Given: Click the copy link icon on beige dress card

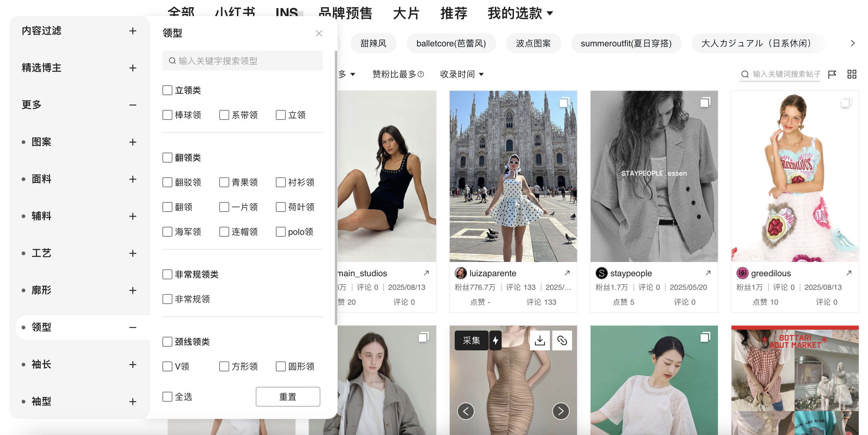Looking at the screenshot, I should [562, 340].
